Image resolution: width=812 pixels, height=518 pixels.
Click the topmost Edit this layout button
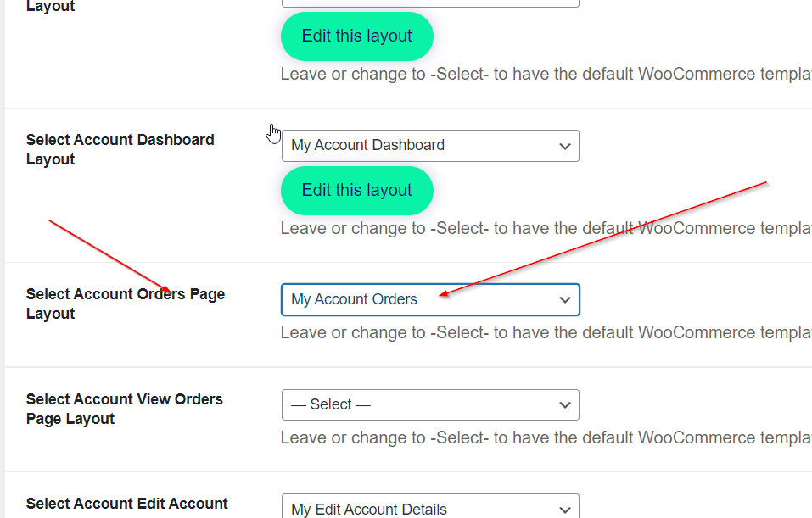356,36
